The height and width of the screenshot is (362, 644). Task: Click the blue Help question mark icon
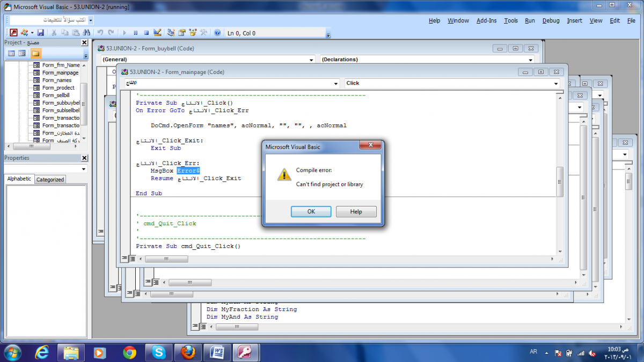[217, 33]
